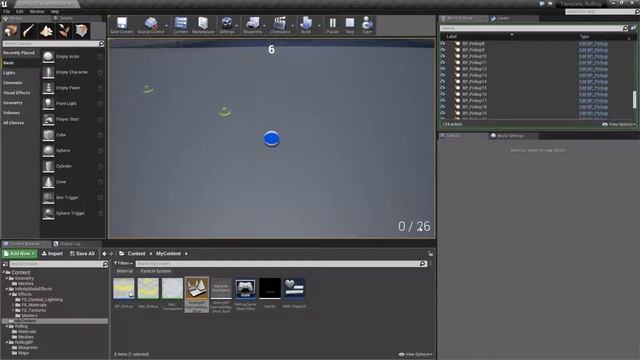This screenshot has height=360, width=640.
Task: Pick the Empty Pawn class icon
Action: tap(48, 88)
